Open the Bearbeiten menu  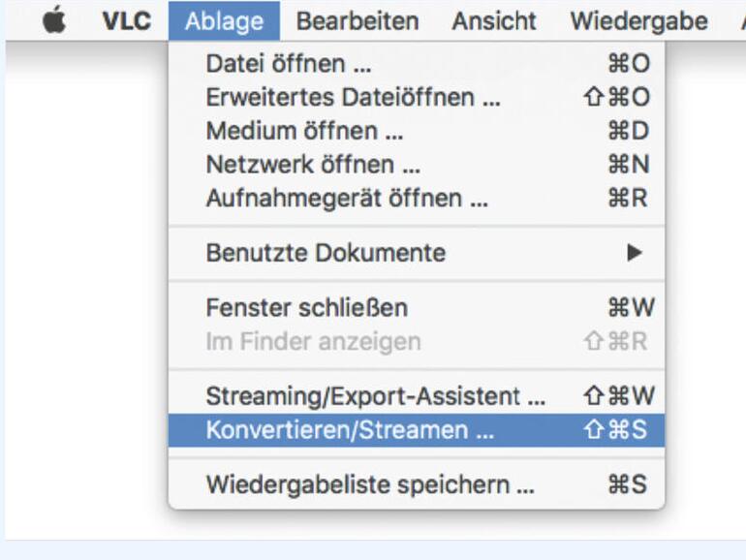tap(357, 20)
